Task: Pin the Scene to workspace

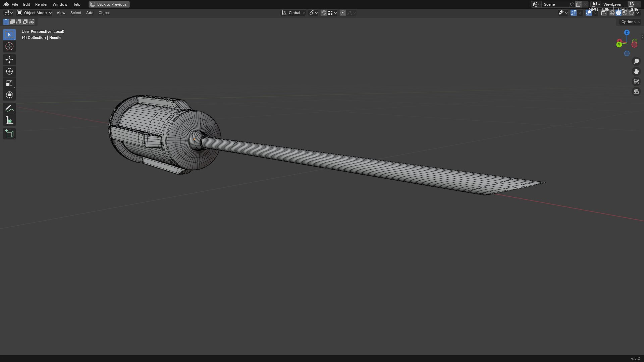Action: point(571,4)
